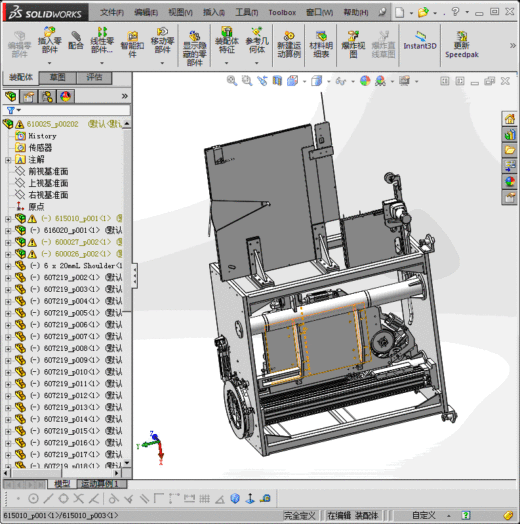520x524 pixels.
Task: Select the zoom to fit magnifier icon
Action: tap(232, 81)
